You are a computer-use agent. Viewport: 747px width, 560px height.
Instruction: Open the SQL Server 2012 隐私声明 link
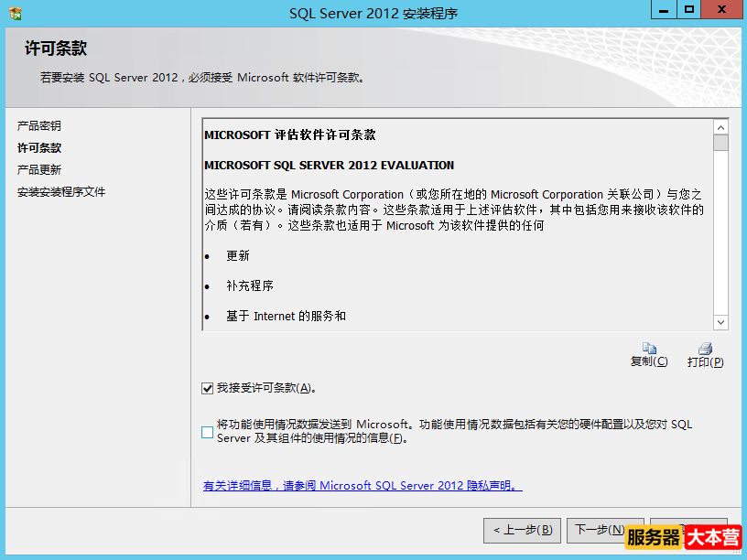coord(363,486)
